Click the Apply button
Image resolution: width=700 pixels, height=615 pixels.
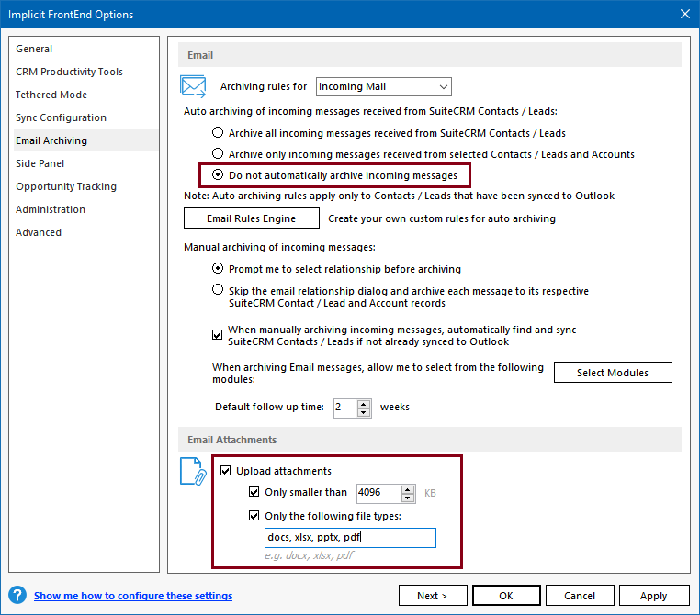653,596
